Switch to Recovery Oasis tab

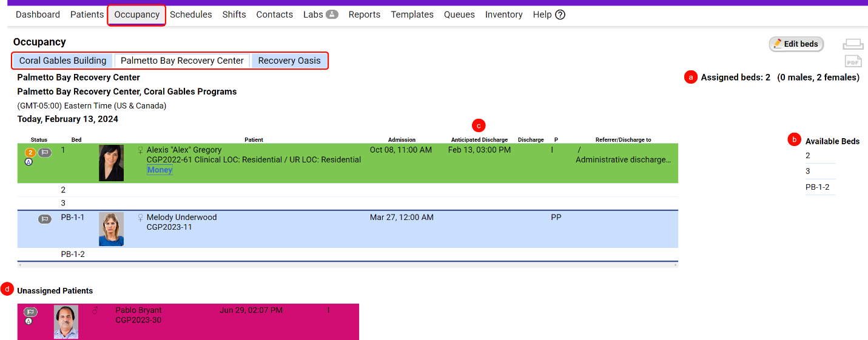tap(289, 61)
